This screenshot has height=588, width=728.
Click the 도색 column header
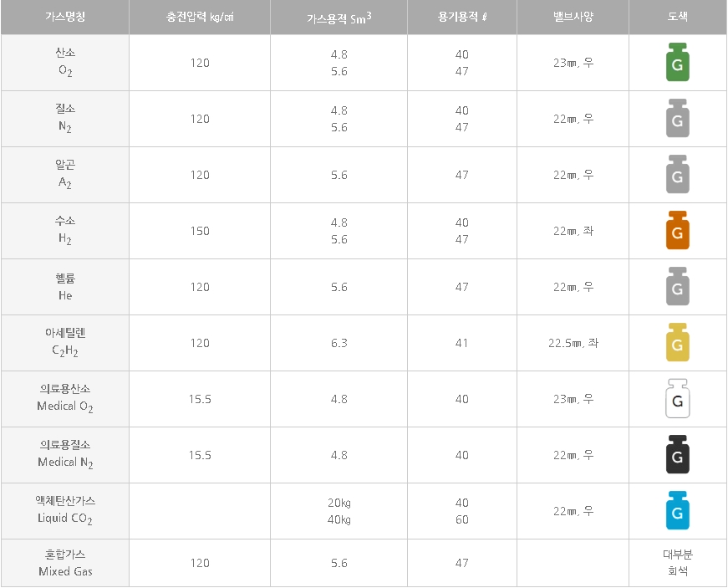coord(677,17)
